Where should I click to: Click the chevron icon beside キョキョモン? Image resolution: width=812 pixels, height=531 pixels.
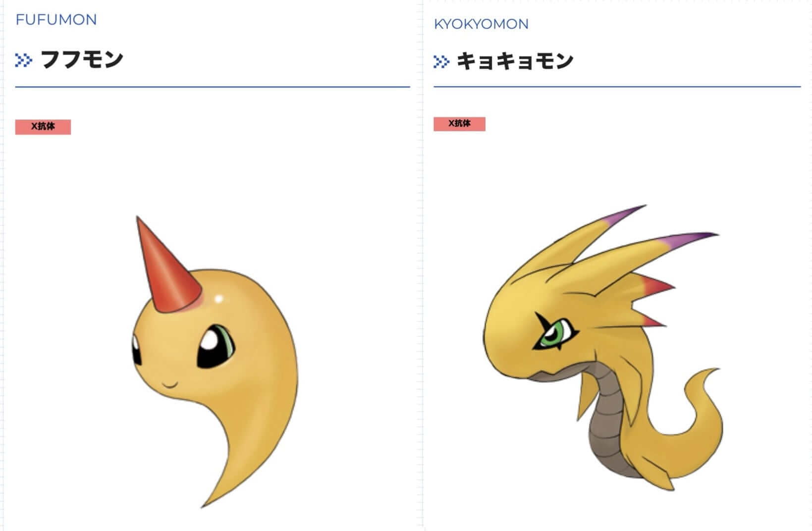[441, 62]
